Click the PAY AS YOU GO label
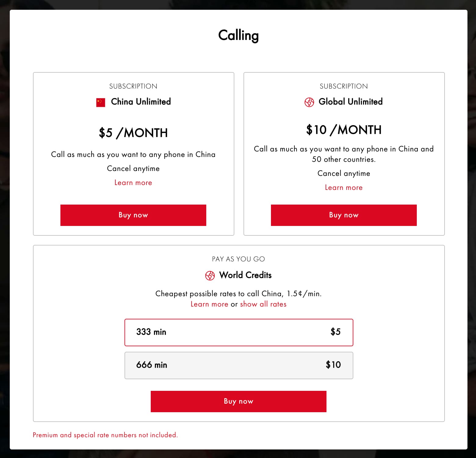The image size is (476, 458). (238, 259)
